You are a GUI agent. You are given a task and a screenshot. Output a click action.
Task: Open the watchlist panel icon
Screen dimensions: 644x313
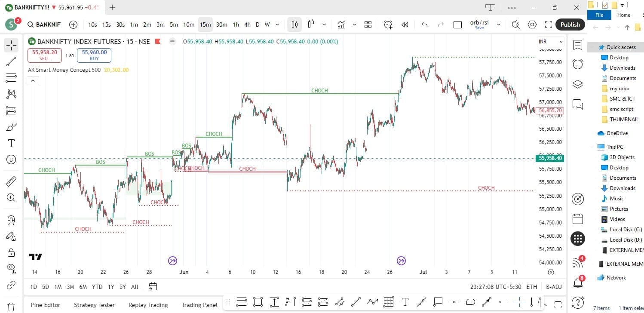click(x=578, y=45)
